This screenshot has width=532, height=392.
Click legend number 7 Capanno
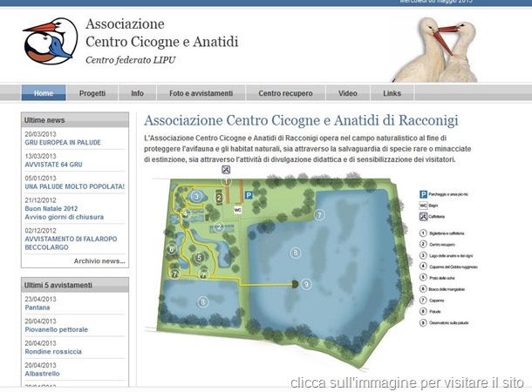(423, 300)
